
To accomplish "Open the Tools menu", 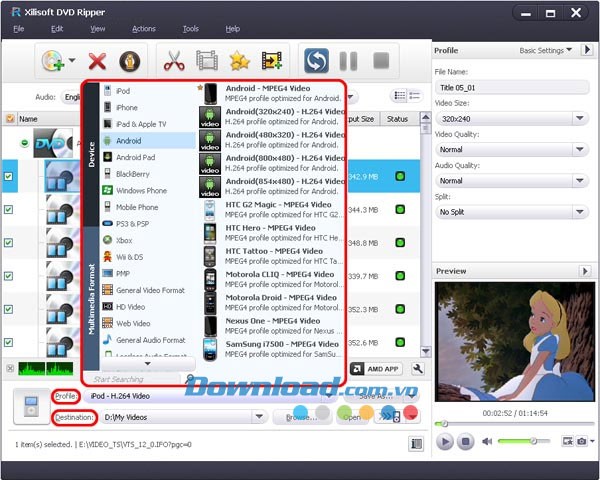I will pyautogui.click(x=191, y=29).
